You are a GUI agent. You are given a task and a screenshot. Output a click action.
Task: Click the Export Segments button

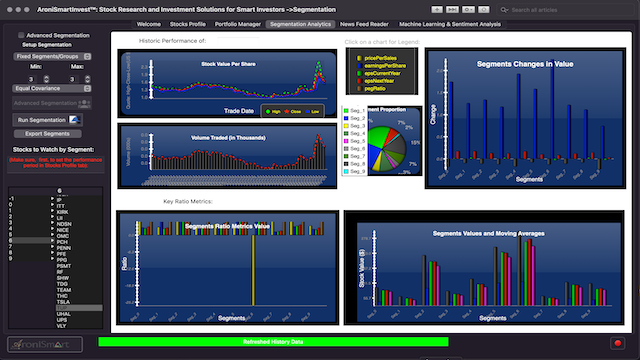click(x=47, y=134)
